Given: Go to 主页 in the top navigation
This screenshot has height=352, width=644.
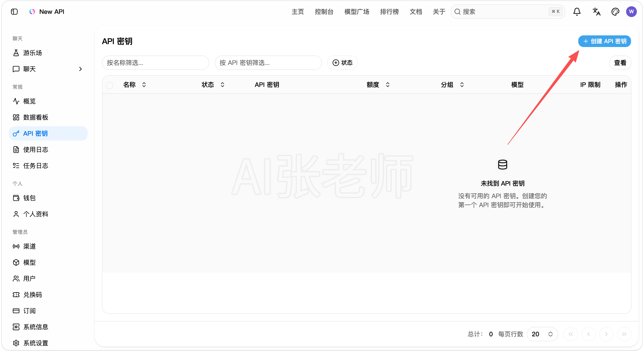Looking at the screenshot, I should [297, 11].
